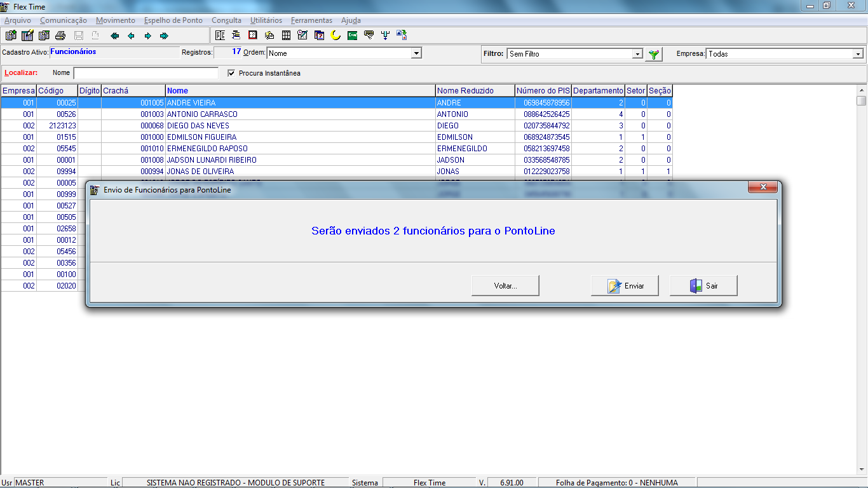
Task: Open the Ferramentas menu
Action: [312, 20]
